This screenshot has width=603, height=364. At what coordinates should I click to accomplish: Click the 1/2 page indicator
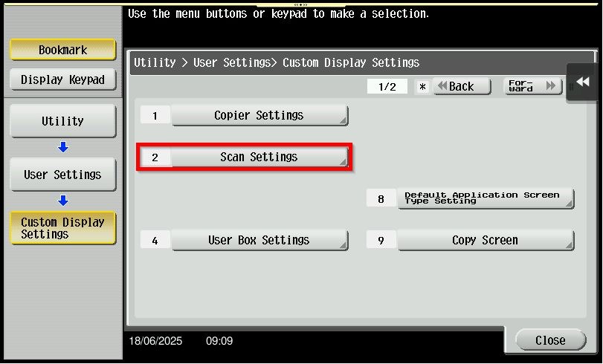387,87
